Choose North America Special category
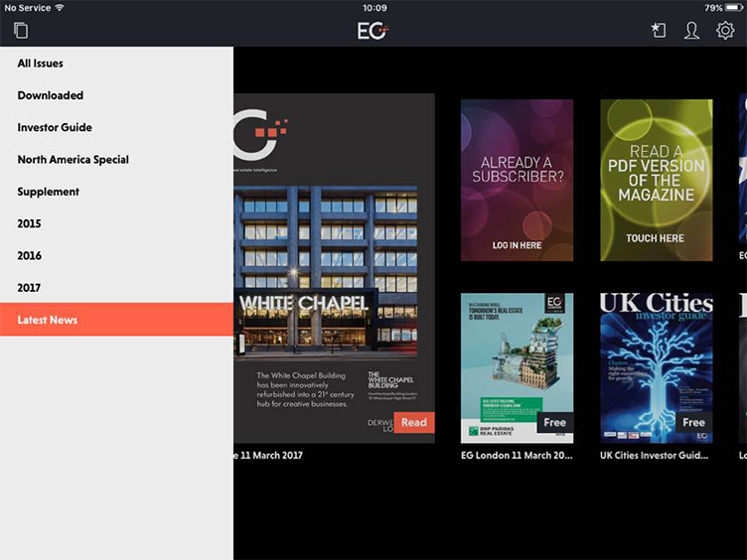This screenshot has height=560, width=747. tap(117, 160)
